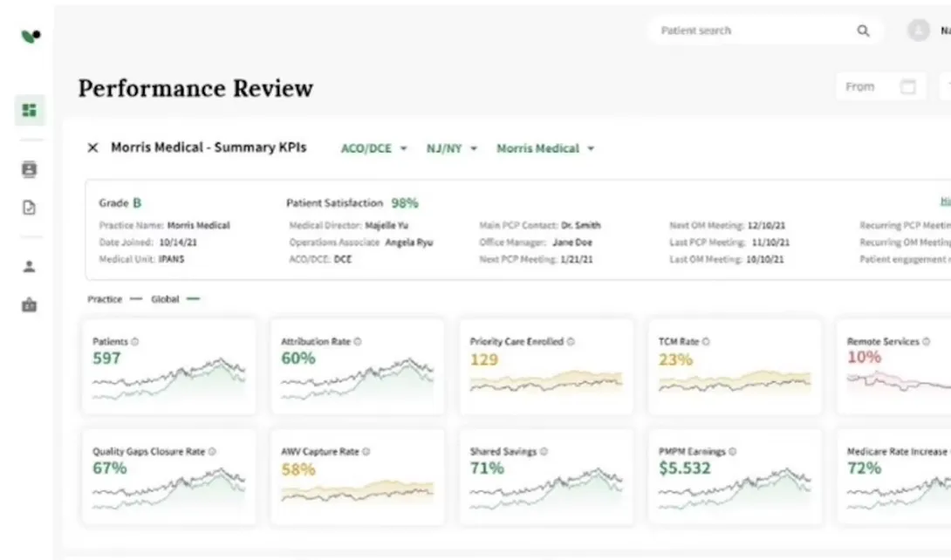Open the calendar icon in From field

908,87
